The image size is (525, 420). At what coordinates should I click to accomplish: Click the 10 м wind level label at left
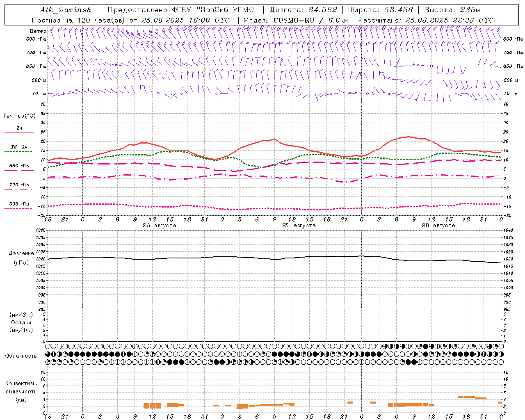[x=39, y=94]
